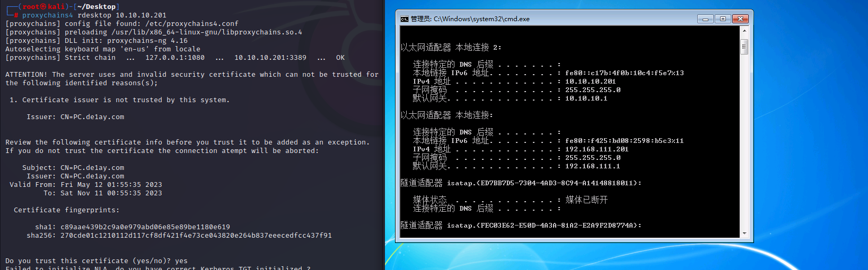This screenshot has width=868, height=270.
Task: Click the sha1 fingerprint value
Action: tap(145, 227)
